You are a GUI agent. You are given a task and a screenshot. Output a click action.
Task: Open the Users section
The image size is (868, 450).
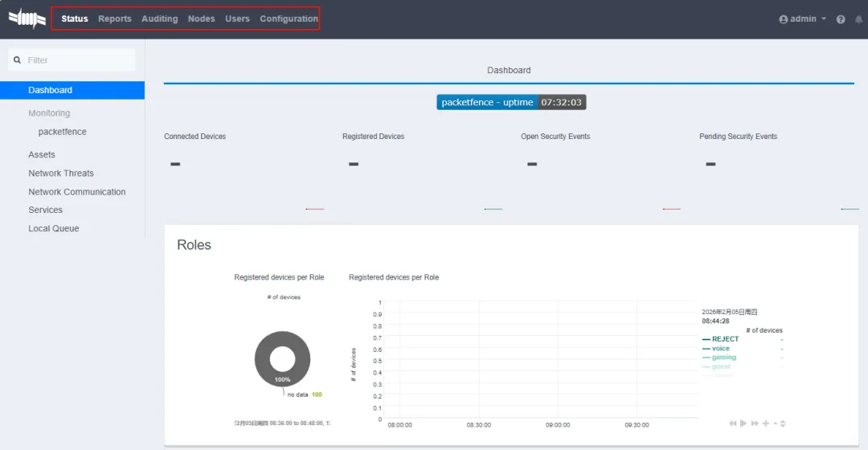click(x=237, y=18)
